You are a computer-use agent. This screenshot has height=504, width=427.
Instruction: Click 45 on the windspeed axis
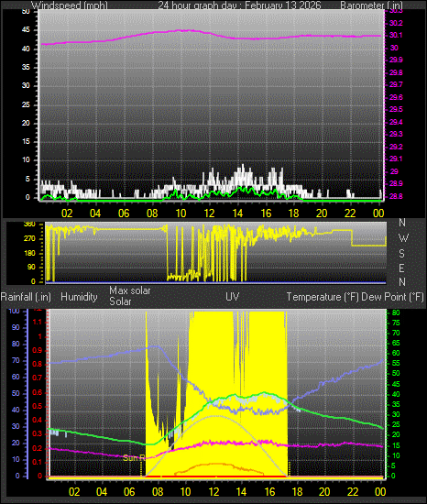click(x=26, y=30)
